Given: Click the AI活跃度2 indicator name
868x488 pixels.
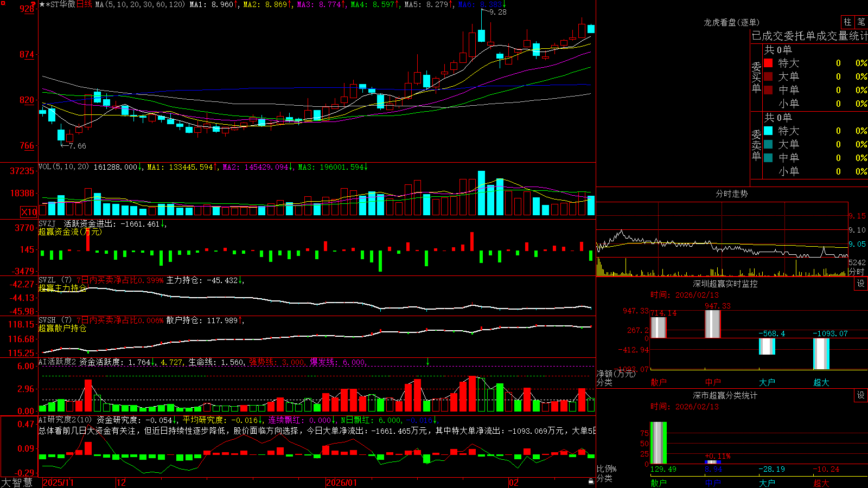Looking at the screenshot, I should [x=58, y=362].
